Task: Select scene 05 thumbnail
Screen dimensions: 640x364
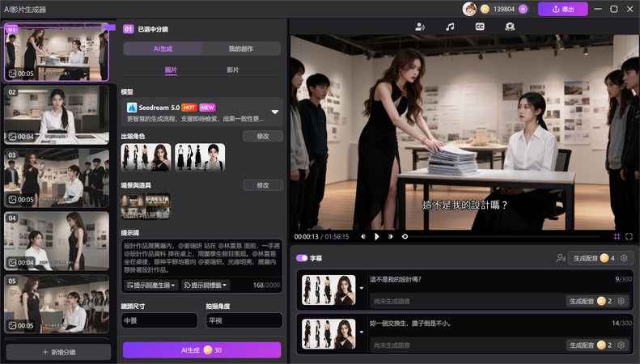Action: coord(57,304)
